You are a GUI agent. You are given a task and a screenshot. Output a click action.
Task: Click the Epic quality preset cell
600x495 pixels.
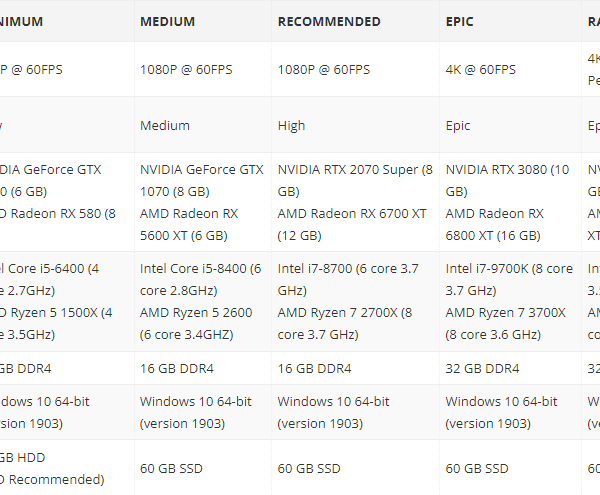coord(510,125)
